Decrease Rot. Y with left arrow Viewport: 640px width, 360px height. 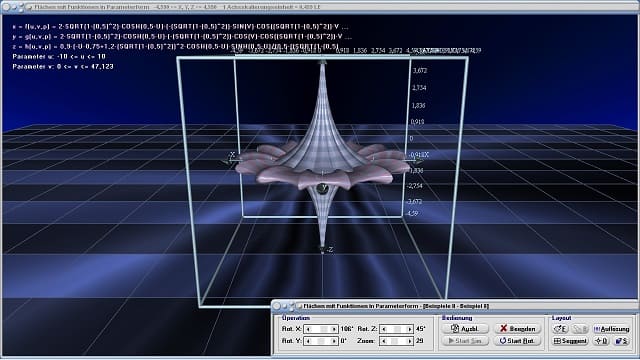pyautogui.click(x=308, y=341)
